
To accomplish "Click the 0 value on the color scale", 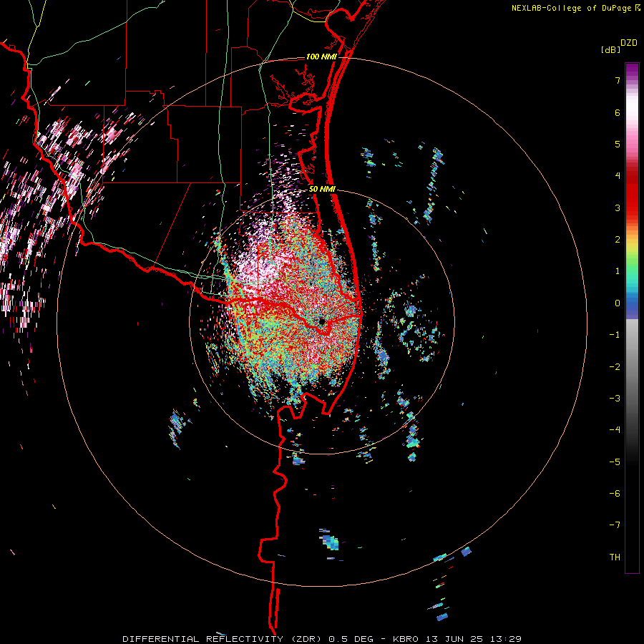I will pos(618,303).
